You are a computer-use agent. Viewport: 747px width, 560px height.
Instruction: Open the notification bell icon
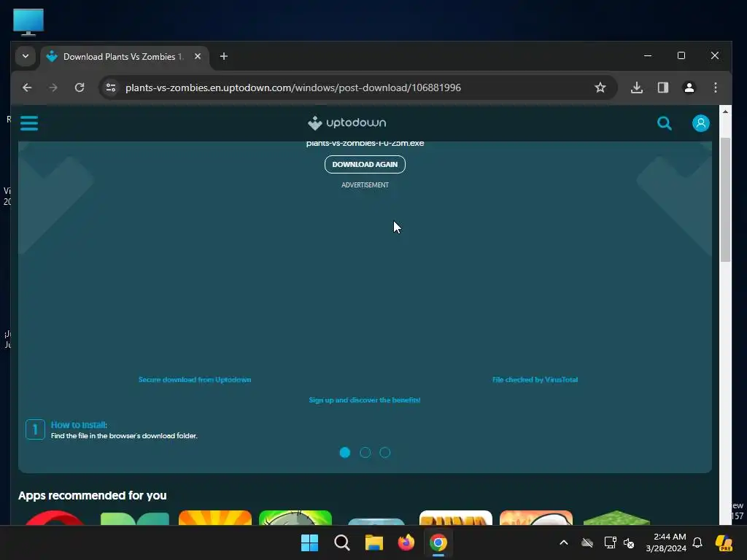click(x=697, y=542)
